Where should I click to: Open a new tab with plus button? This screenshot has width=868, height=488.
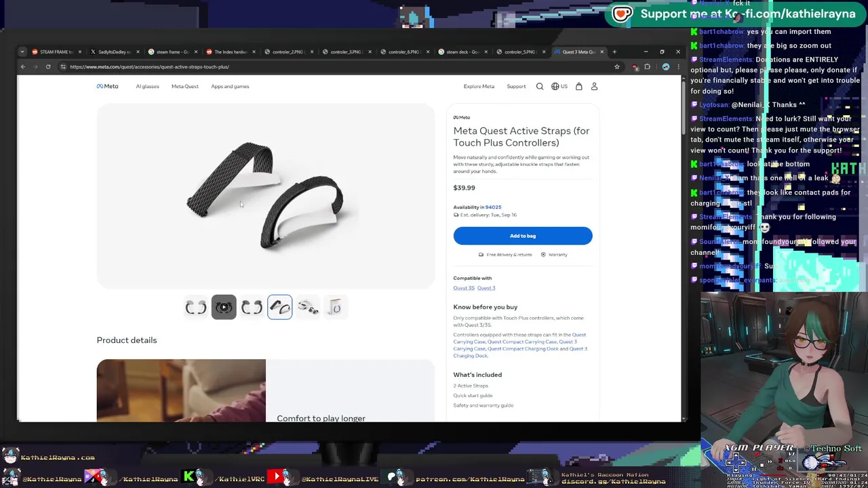click(614, 52)
